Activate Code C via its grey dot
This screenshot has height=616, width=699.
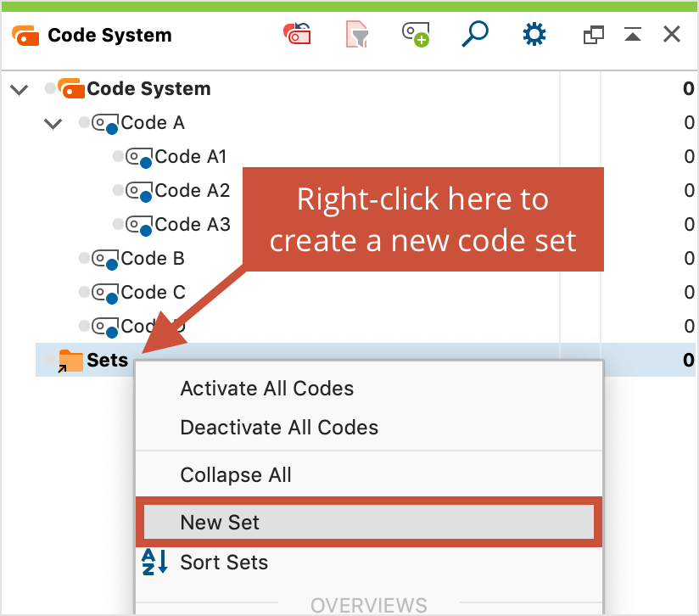pyautogui.click(x=84, y=292)
